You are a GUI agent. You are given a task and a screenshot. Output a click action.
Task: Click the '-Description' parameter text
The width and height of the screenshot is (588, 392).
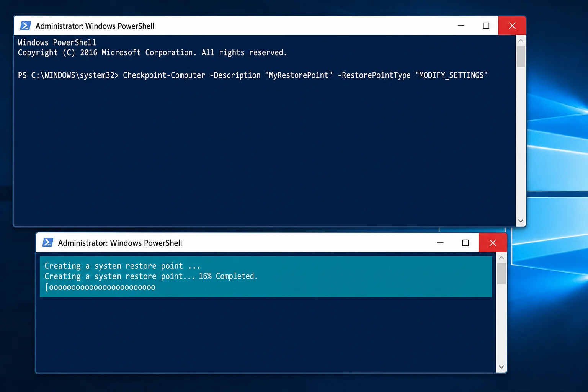[235, 75]
